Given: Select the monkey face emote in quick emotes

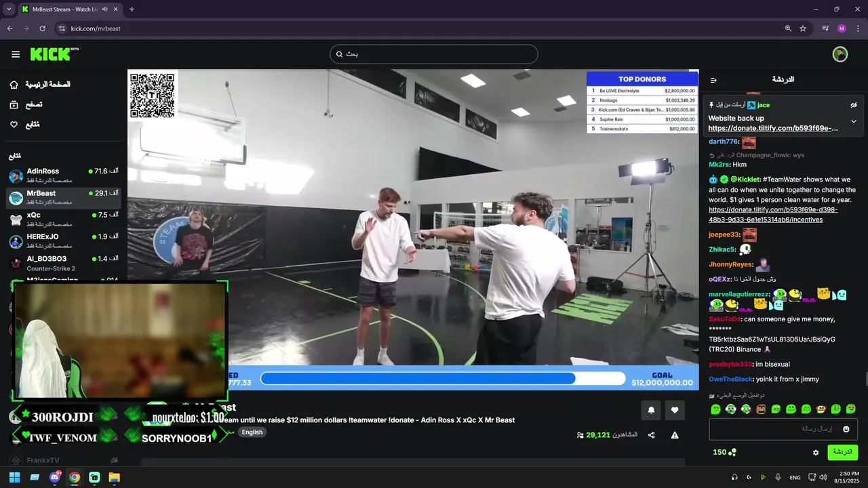Looking at the screenshot, I should [821, 409].
